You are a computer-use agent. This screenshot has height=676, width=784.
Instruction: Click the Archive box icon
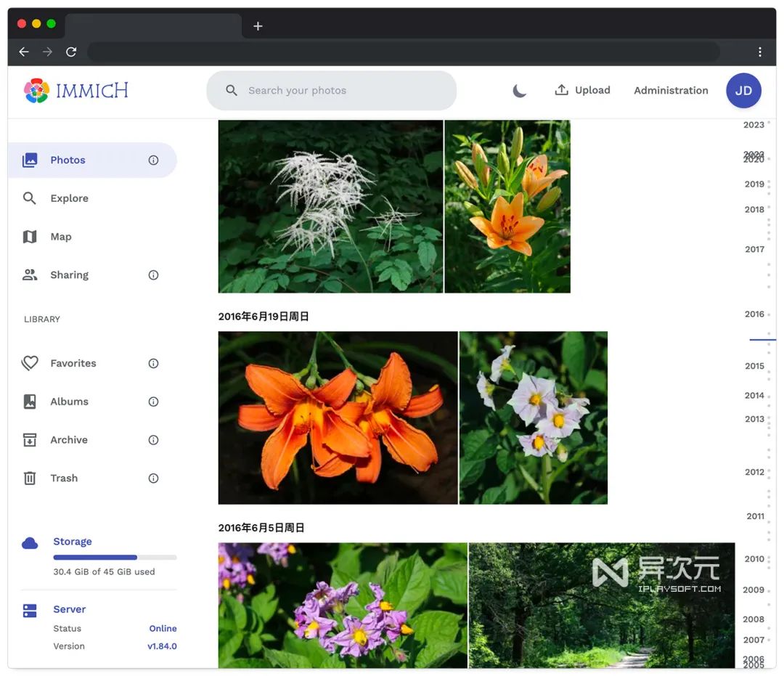[30, 440]
